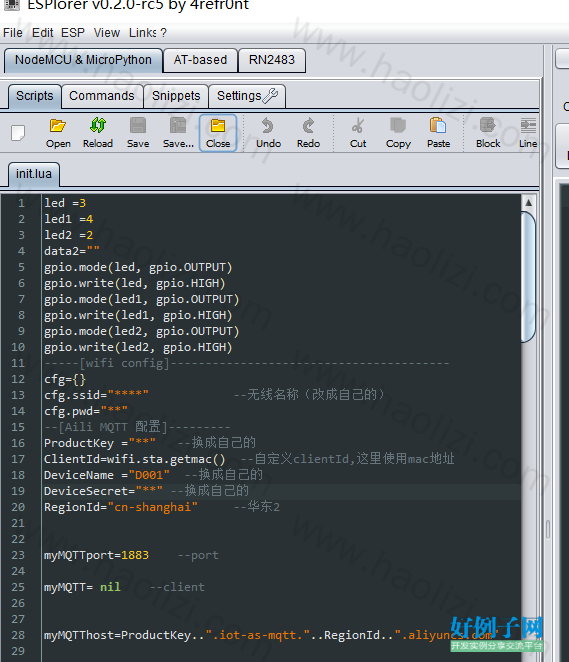Switch to the AT-based tab
This screenshot has width=569, height=662.
[201, 60]
